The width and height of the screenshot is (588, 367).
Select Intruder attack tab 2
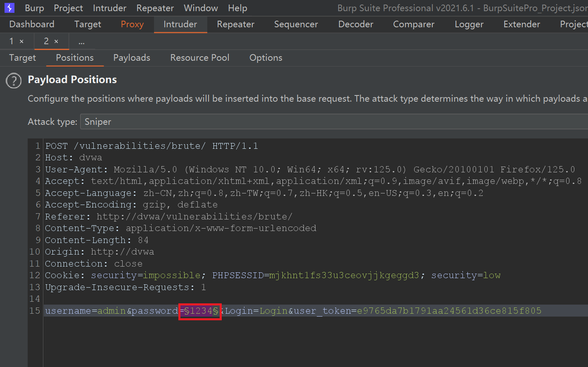tap(46, 41)
